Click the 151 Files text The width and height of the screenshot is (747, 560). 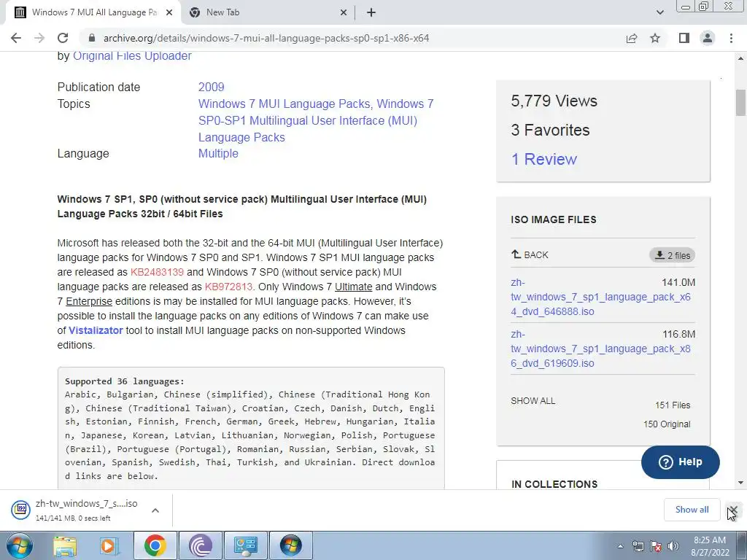(x=672, y=405)
